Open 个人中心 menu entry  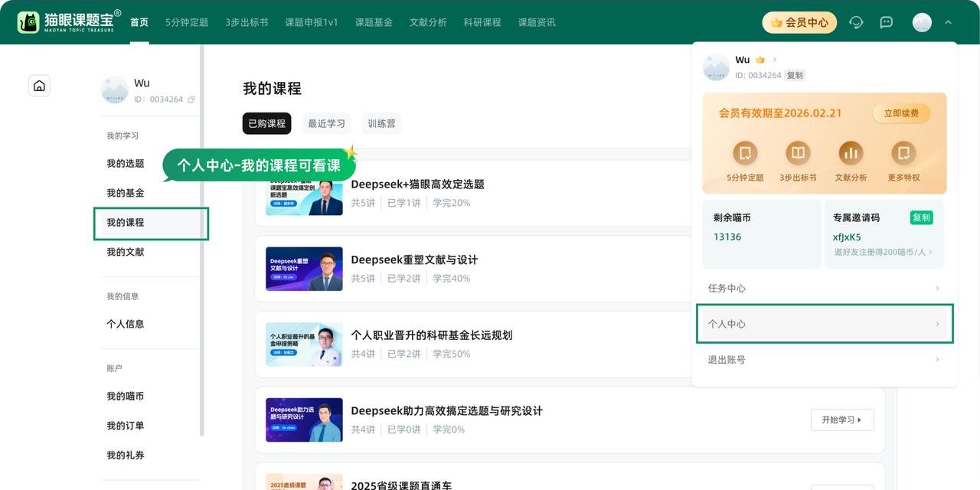[x=825, y=324]
